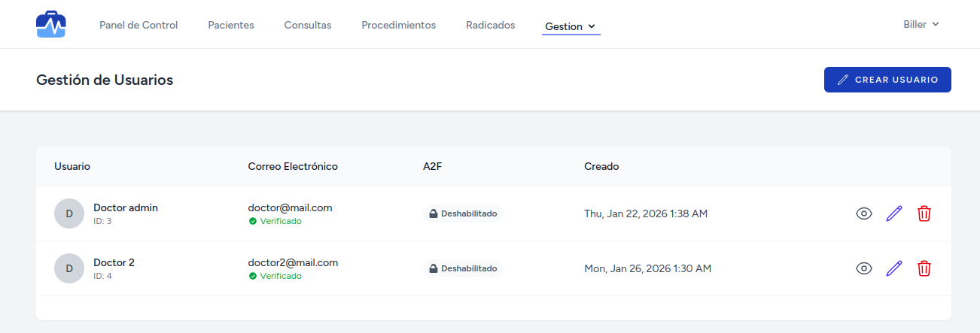View Doctor 2 details via eye icon
980x333 pixels.
[864, 268]
